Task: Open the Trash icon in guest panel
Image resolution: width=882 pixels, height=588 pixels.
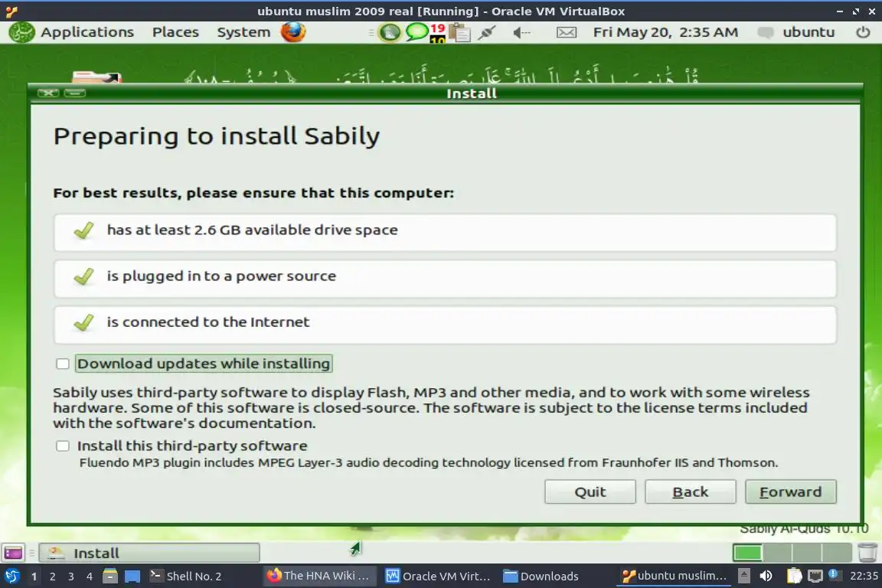Action: pos(867,553)
